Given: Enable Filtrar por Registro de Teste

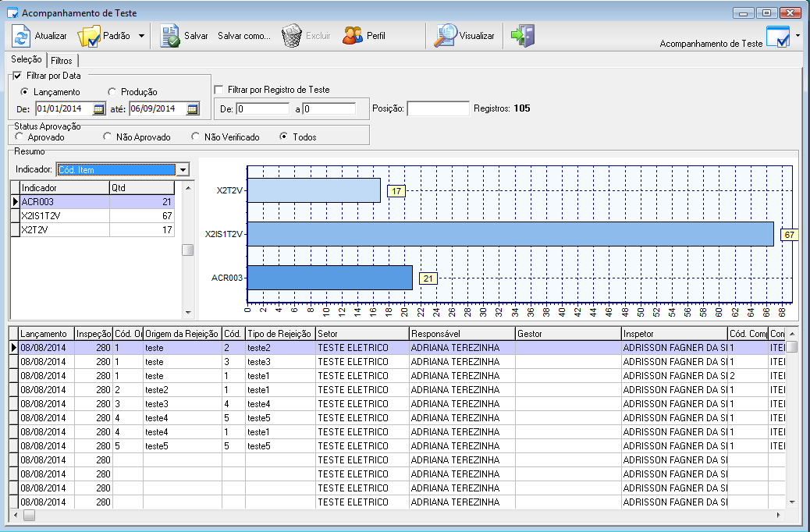Looking at the screenshot, I should [x=219, y=90].
